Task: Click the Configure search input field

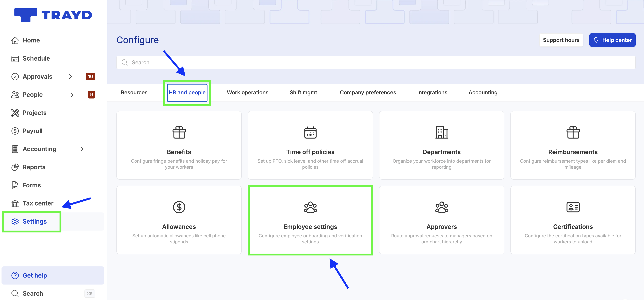Action: click(376, 62)
